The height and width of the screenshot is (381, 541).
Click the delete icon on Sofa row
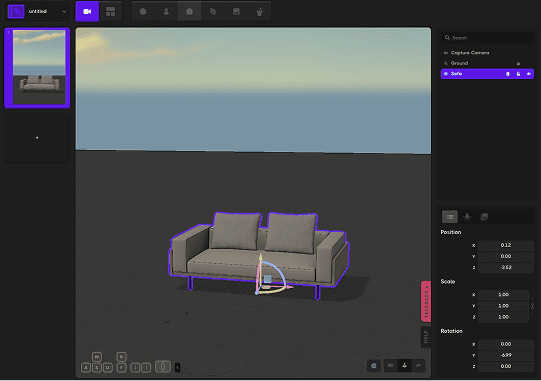[508, 74]
